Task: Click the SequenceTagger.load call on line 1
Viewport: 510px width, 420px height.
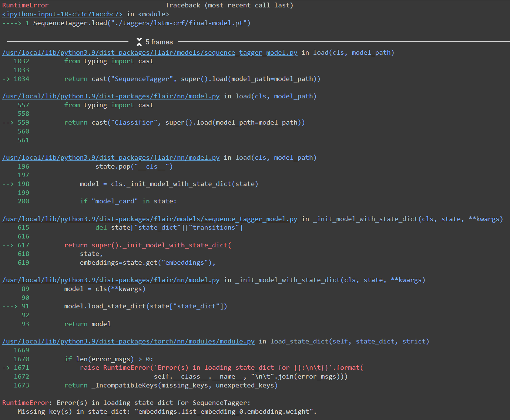Action: (142, 23)
